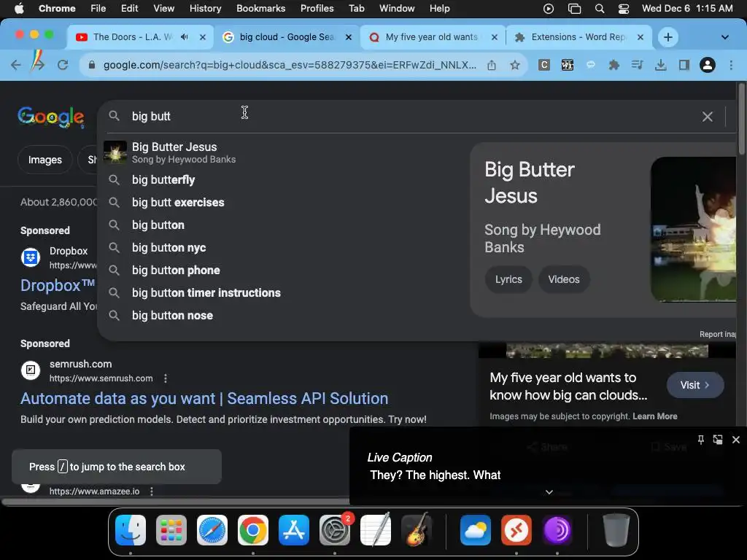Open semrush.com ad options three dots
The height and width of the screenshot is (560, 747).
166,378
